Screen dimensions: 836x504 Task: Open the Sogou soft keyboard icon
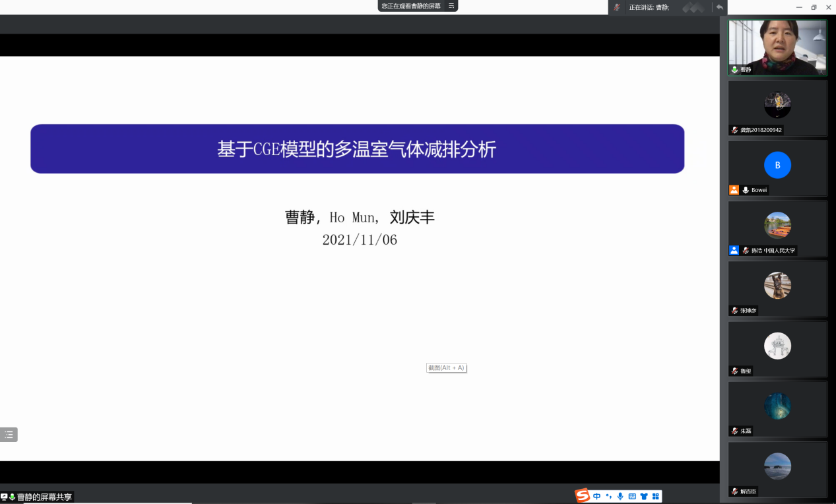click(632, 496)
